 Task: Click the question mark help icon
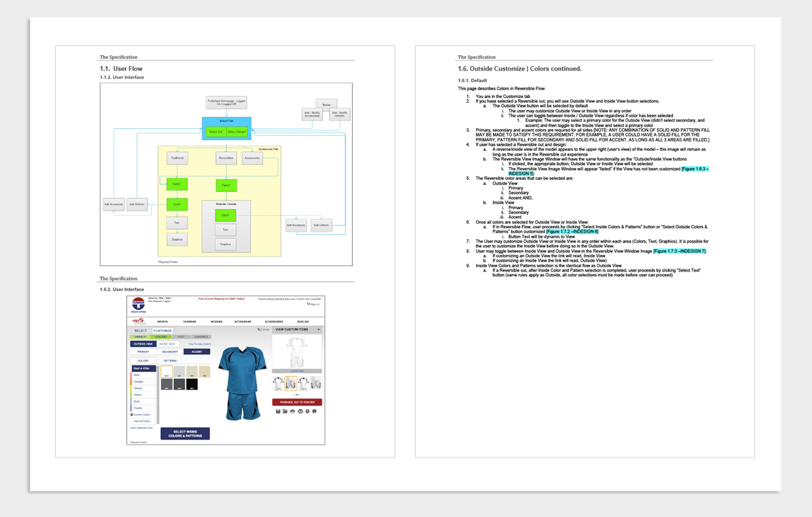pyautogui.click(x=307, y=411)
